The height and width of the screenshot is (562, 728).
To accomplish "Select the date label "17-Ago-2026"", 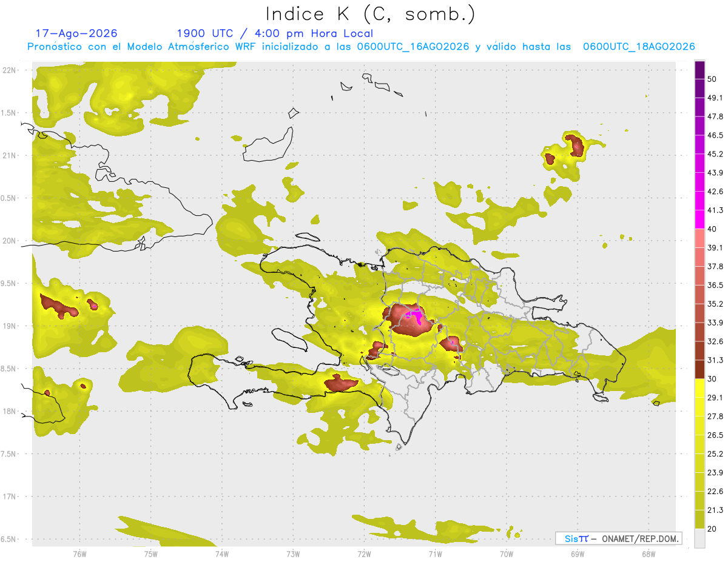I will point(76,33).
